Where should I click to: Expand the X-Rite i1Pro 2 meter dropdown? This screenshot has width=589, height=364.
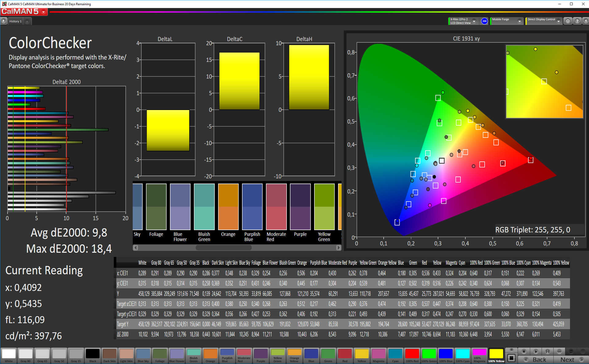pyautogui.click(x=474, y=21)
